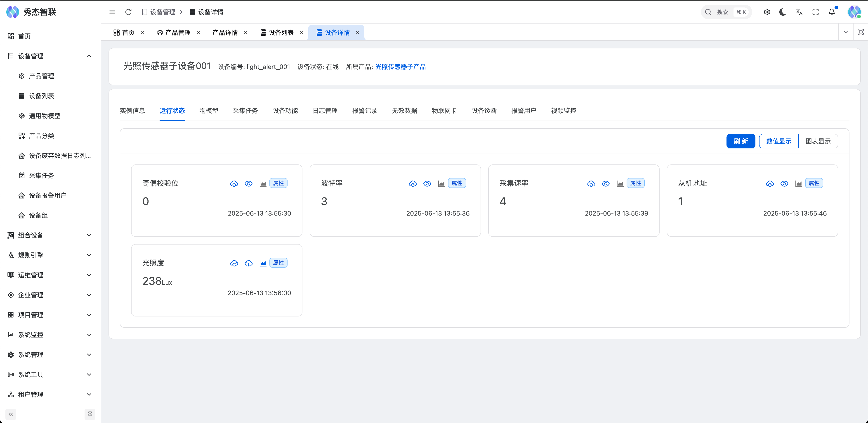Collapse the 设备管理 section in the sidebar
This screenshot has height=423, width=868.
coord(89,56)
